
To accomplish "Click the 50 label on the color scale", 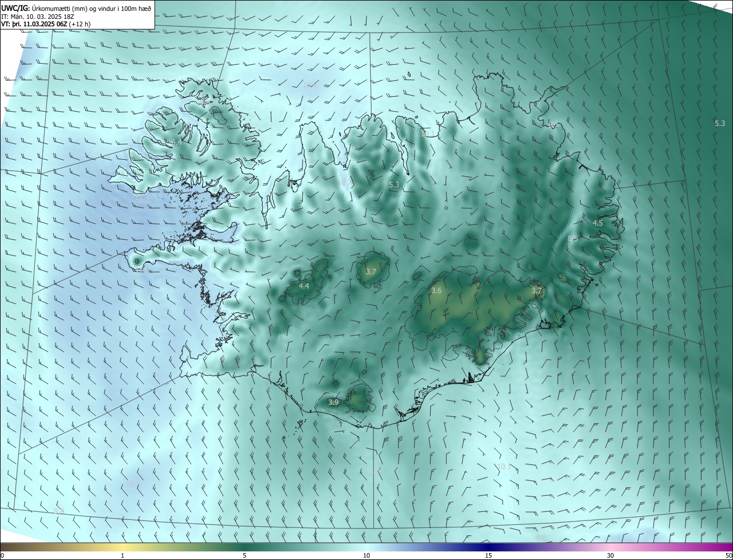I will (x=728, y=555).
